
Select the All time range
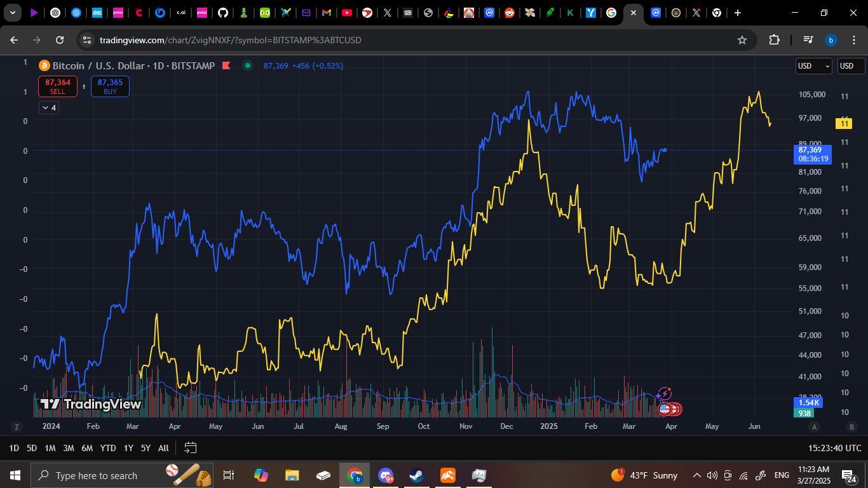coord(163,448)
